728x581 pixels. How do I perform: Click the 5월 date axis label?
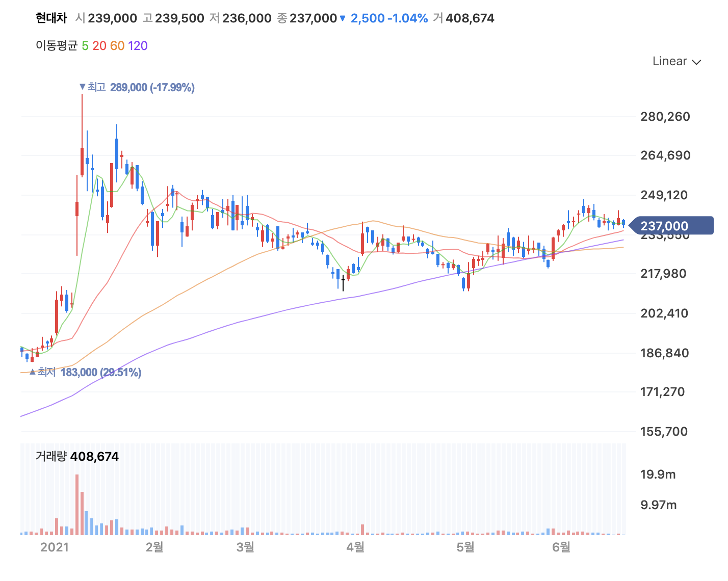(x=465, y=547)
